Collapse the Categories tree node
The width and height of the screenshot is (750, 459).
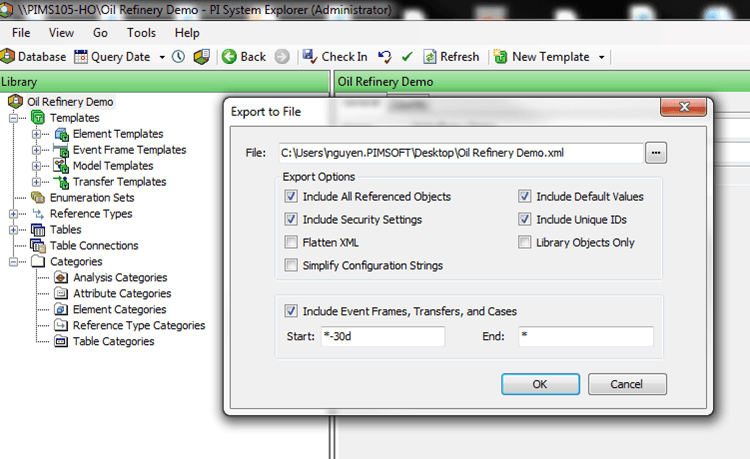13,262
